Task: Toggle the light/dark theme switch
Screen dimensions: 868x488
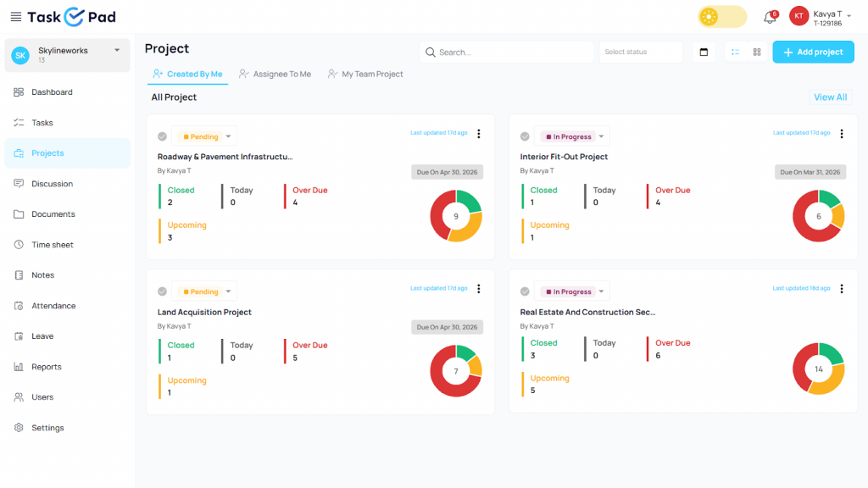Action: [x=722, y=17]
